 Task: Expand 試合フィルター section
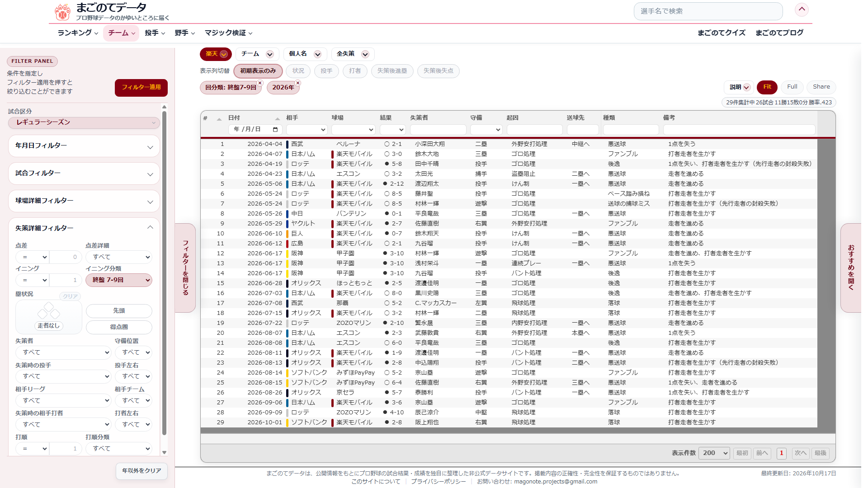84,174
